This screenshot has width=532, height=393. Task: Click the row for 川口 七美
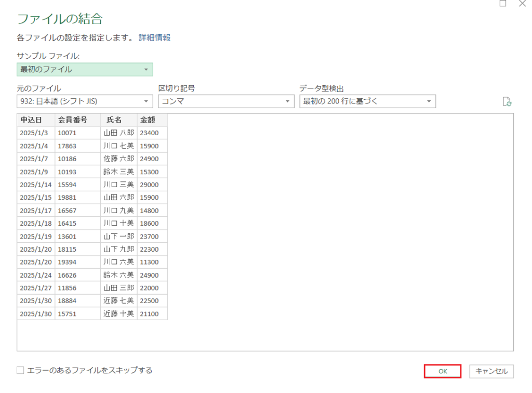click(118, 146)
